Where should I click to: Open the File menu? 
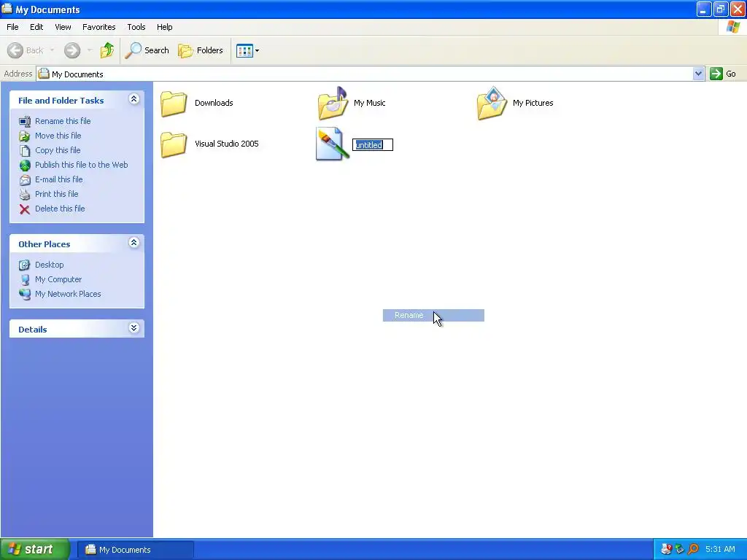click(12, 27)
